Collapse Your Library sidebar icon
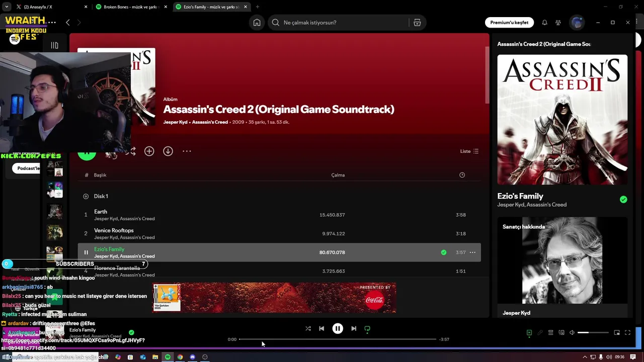This screenshot has width=644, height=362. pyautogui.click(x=55, y=45)
